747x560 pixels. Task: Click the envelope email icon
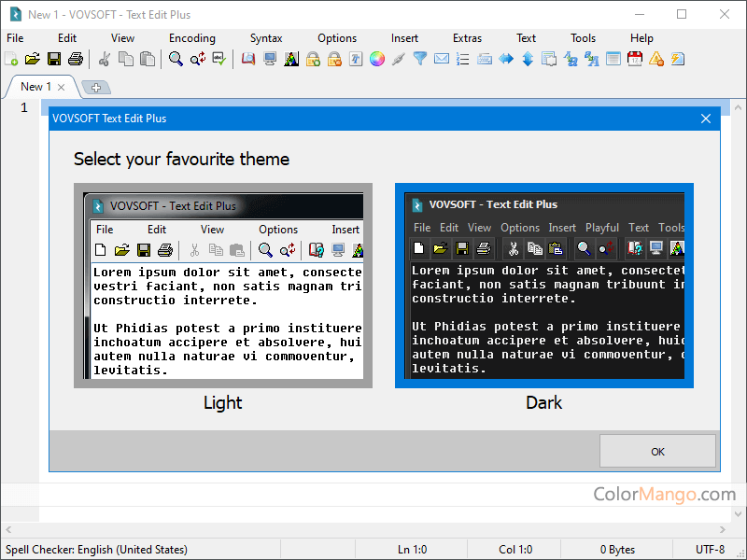pyautogui.click(x=442, y=59)
